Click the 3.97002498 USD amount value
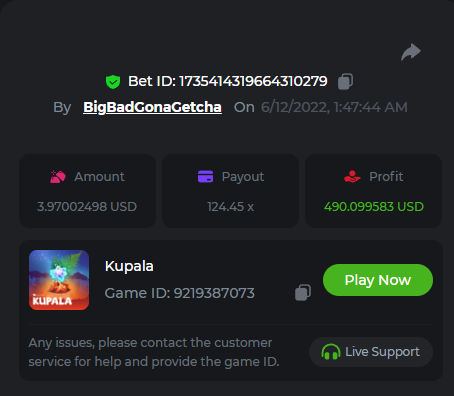Screen dimensions: 454x396 pos(87,207)
